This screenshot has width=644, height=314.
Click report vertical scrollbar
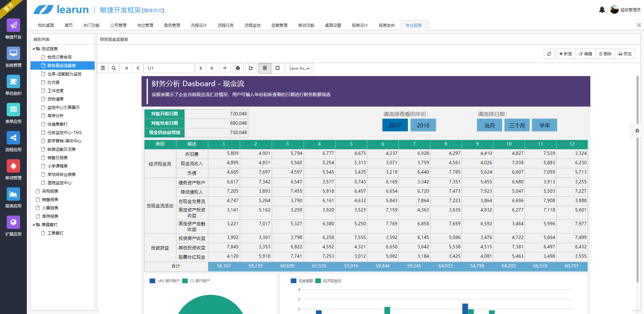(x=638, y=179)
